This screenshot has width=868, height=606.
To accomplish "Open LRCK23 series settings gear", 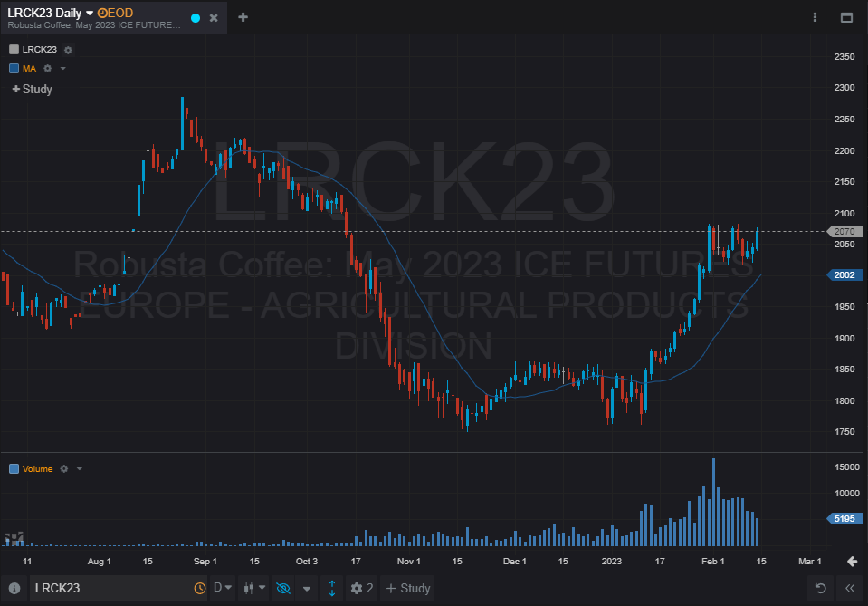I will coord(68,50).
